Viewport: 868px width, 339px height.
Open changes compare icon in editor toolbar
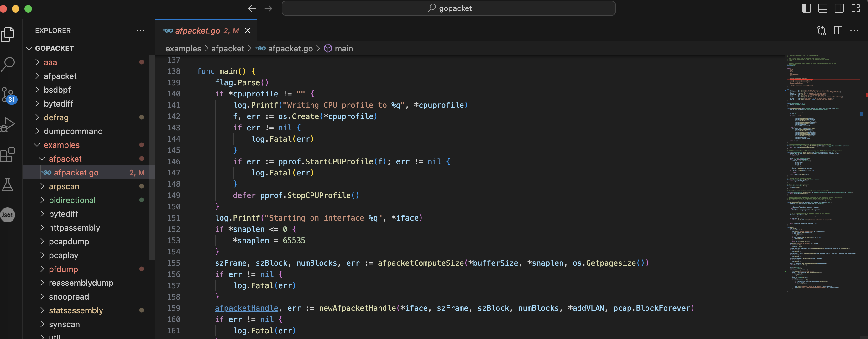point(822,31)
